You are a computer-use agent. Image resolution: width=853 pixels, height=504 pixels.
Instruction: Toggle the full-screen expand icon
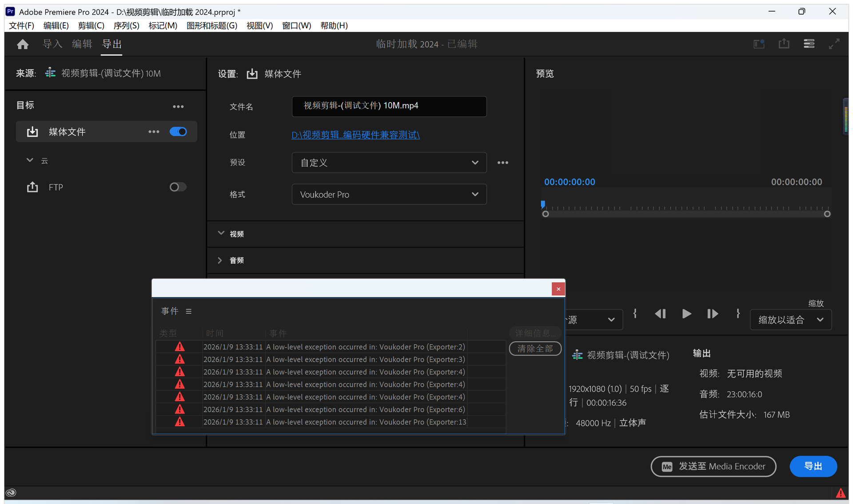point(834,44)
